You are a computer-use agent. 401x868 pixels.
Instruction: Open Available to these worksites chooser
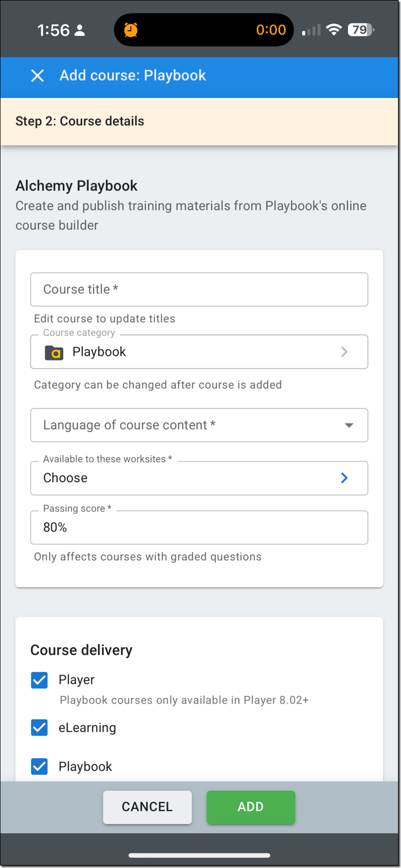(199, 478)
